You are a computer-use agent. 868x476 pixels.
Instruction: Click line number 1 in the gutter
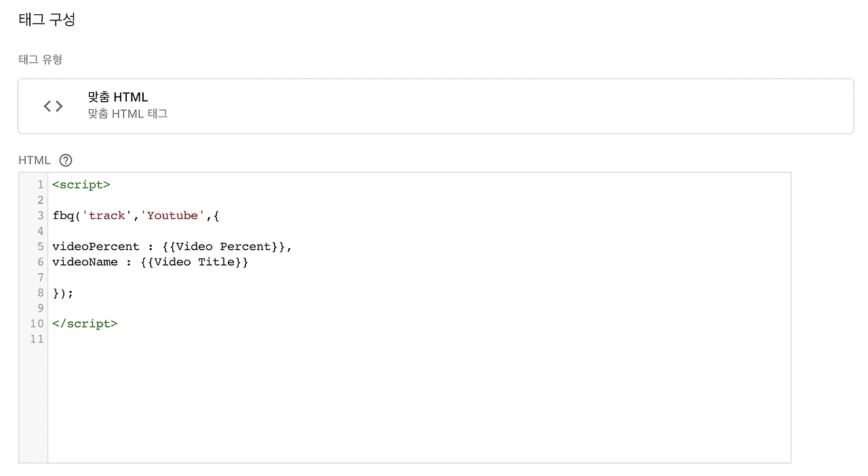(x=40, y=184)
